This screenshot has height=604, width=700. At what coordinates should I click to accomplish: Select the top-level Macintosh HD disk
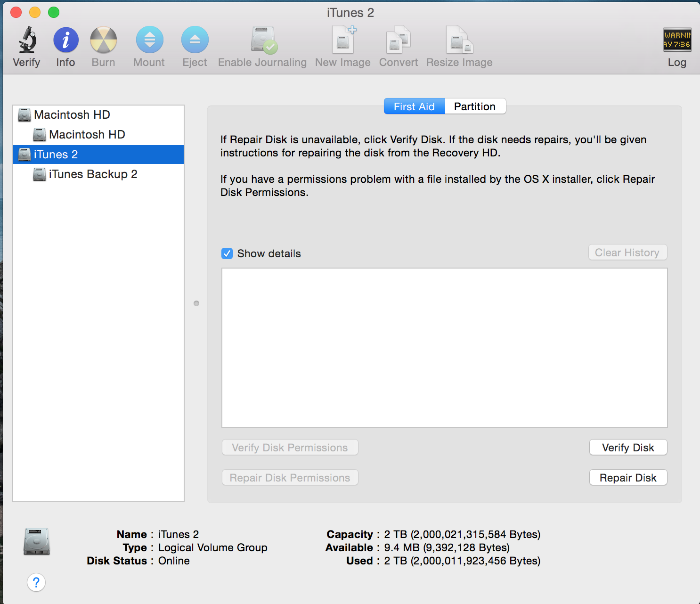coord(98,115)
